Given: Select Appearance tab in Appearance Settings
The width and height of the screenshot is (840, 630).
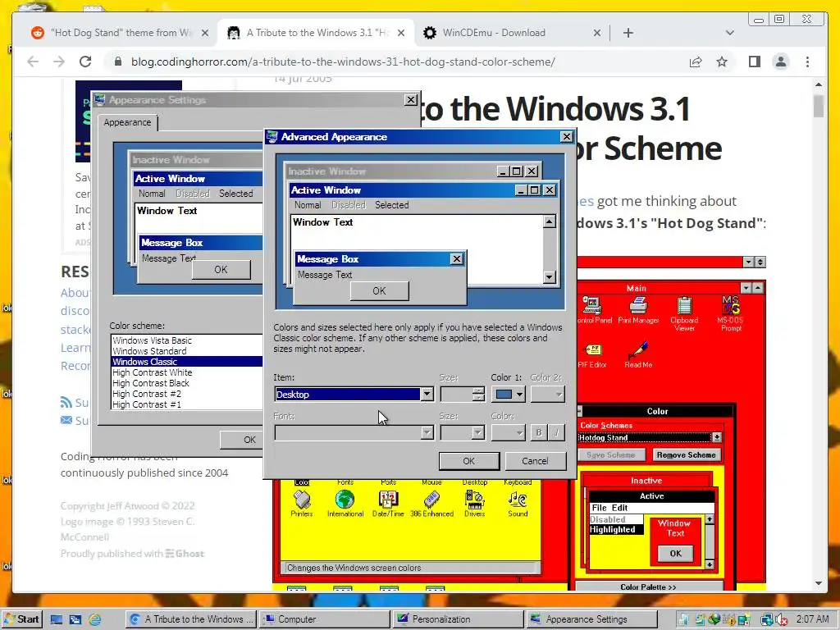Looking at the screenshot, I should click(127, 122).
